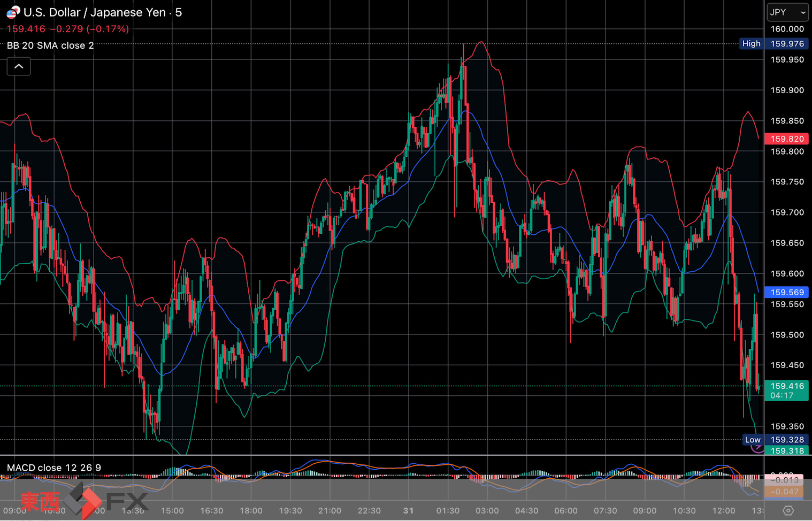This screenshot has width=812, height=521.
Task: Open the JPY currency dropdown
Action: coord(787,12)
